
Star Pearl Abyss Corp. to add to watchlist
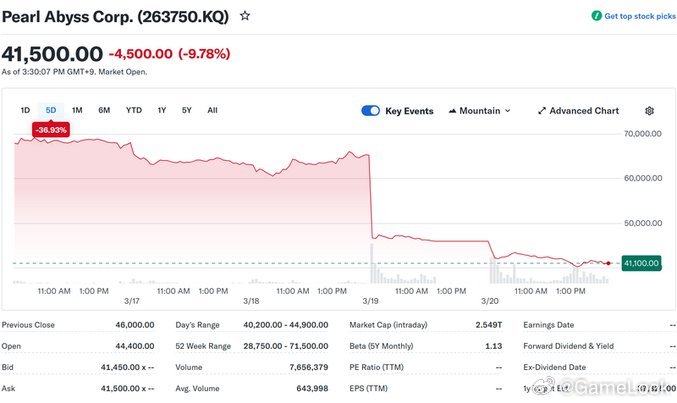coord(245,16)
